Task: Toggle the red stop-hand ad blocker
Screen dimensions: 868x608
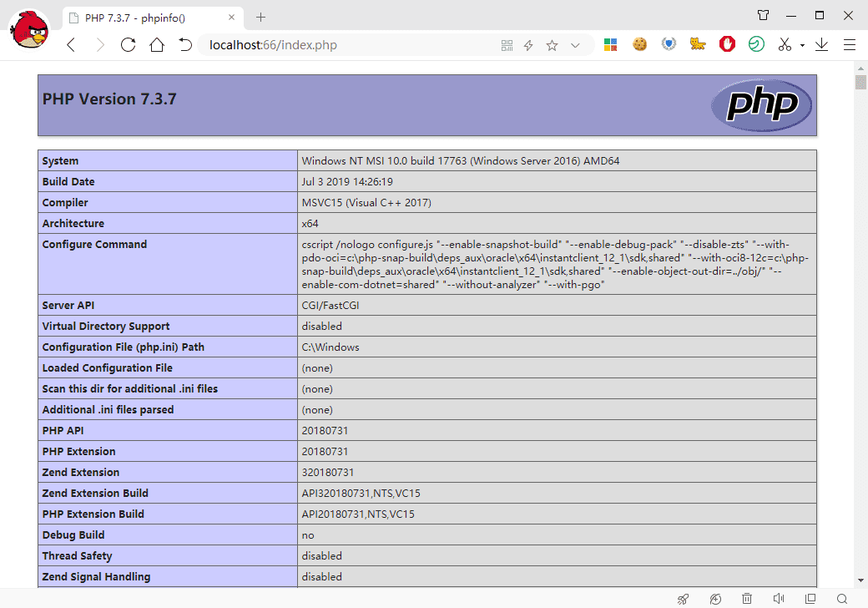Action: [x=727, y=45]
